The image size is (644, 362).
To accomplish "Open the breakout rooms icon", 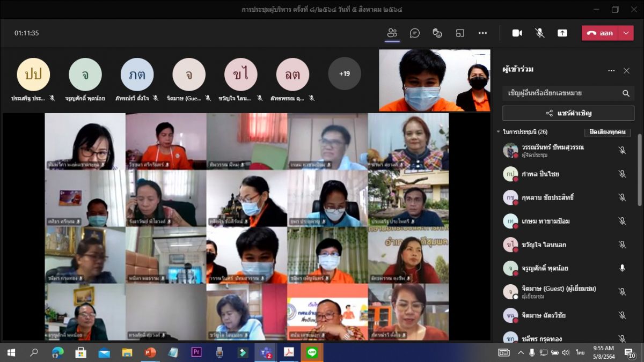I will pos(460,33).
